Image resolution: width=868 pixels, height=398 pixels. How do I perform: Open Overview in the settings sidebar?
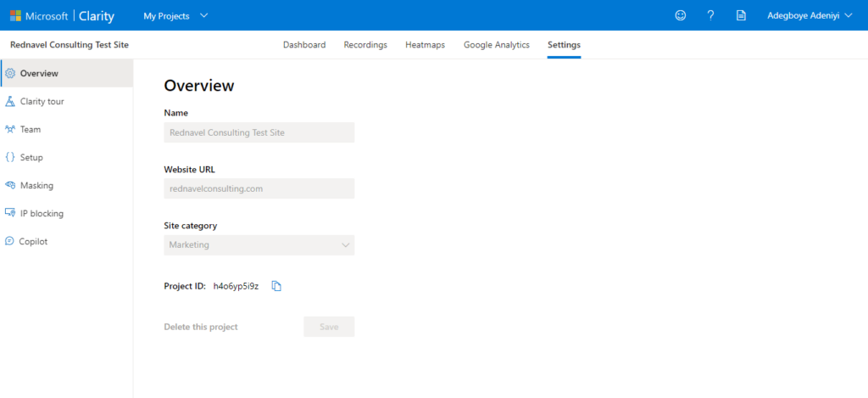coord(67,73)
